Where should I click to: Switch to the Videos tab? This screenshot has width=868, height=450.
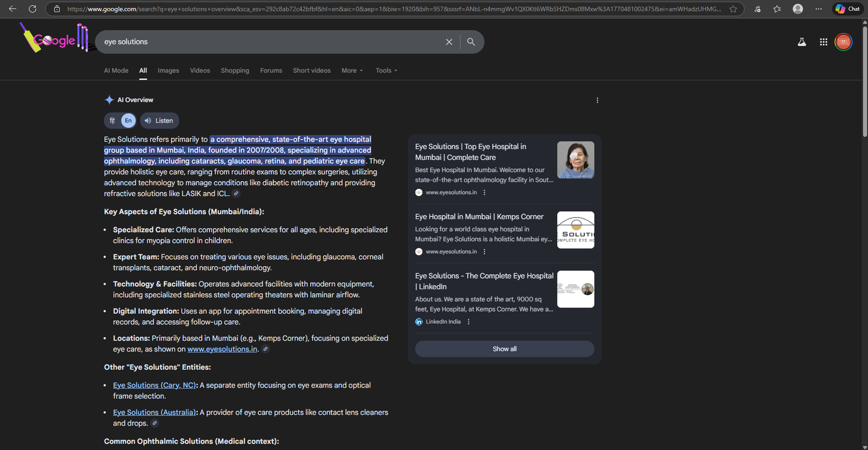click(x=200, y=70)
